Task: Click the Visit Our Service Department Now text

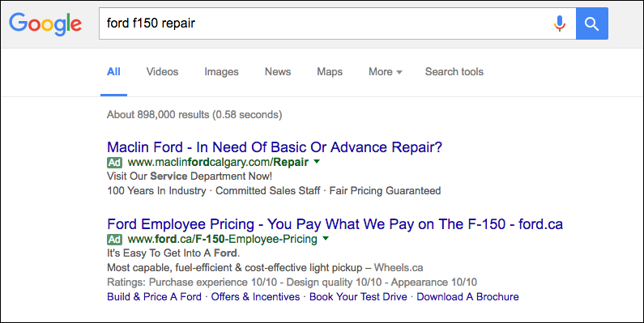Action: [x=190, y=176]
